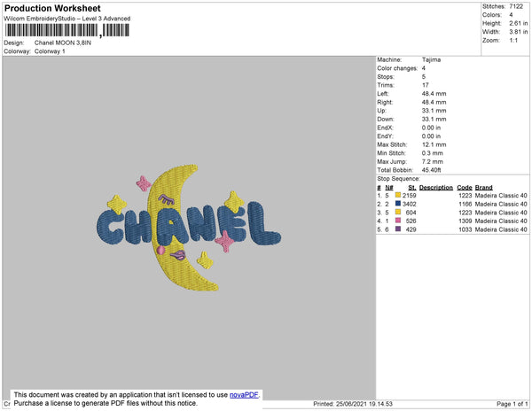Screen dimensions: 532x411
Task: Click stitch count 2159 in stop row 1
Action: coord(409,196)
